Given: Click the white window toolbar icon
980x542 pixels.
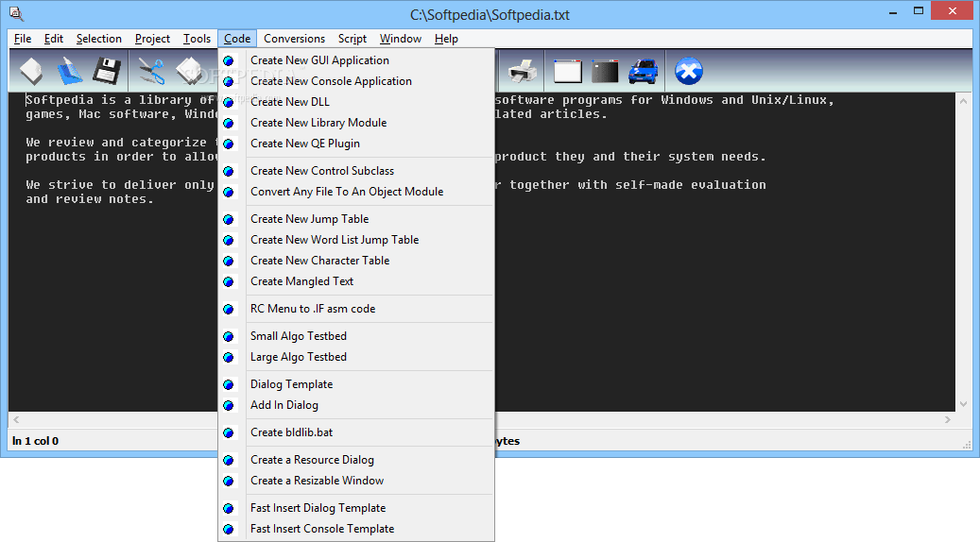Looking at the screenshot, I should (568, 71).
